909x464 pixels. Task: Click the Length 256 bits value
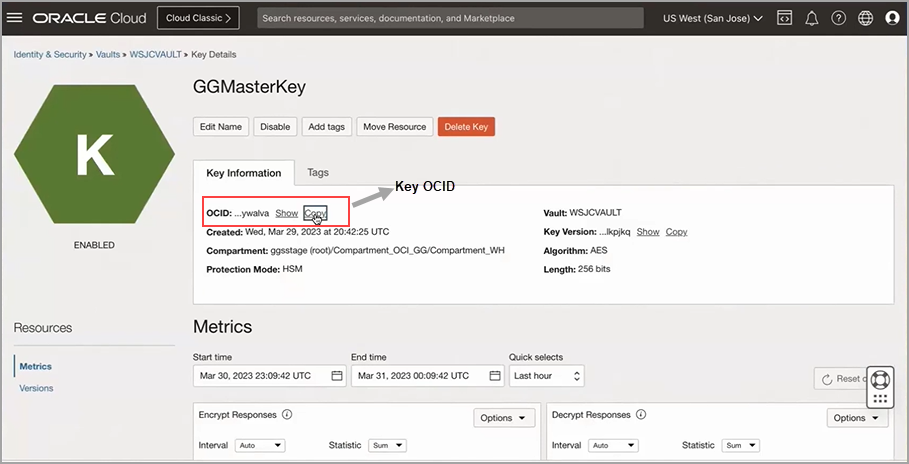[x=594, y=269]
